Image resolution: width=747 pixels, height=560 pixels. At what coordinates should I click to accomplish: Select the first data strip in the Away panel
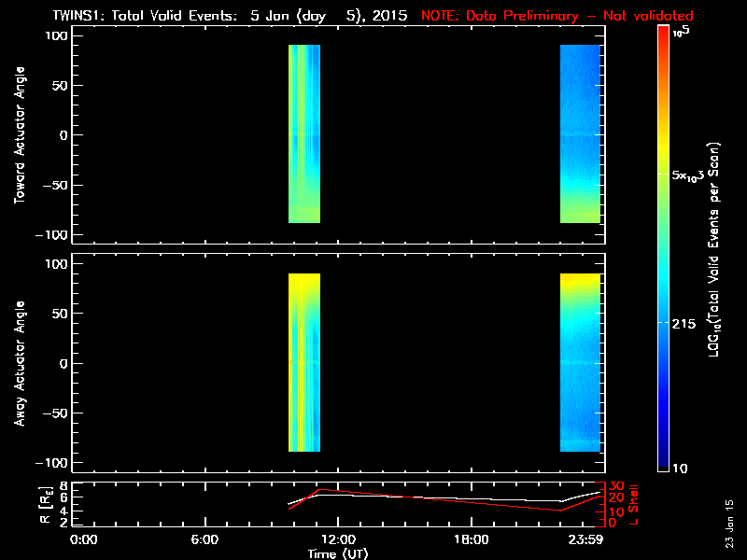(x=304, y=362)
